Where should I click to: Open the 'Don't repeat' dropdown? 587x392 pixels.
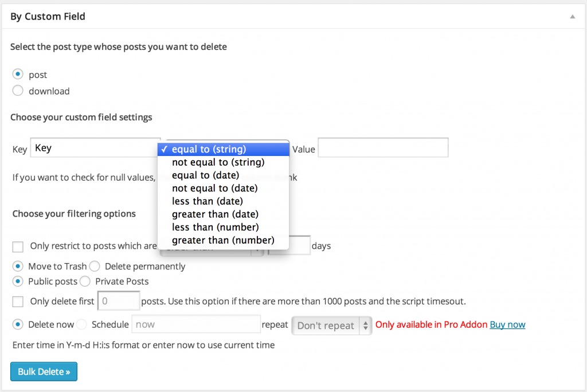[331, 326]
